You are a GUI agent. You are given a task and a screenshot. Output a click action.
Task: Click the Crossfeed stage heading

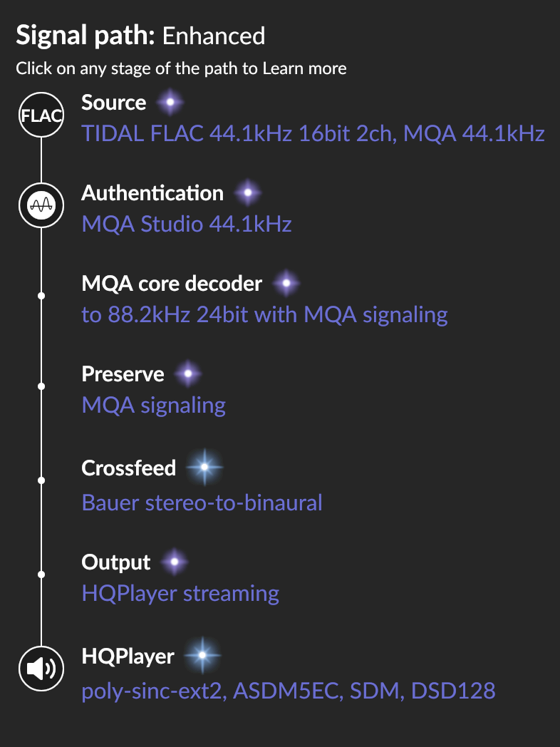pyautogui.click(x=128, y=468)
